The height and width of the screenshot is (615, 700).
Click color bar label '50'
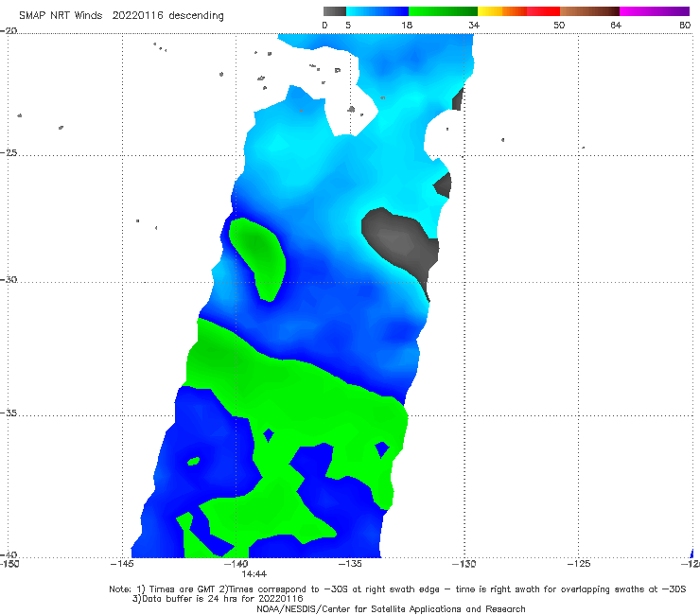(559, 26)
